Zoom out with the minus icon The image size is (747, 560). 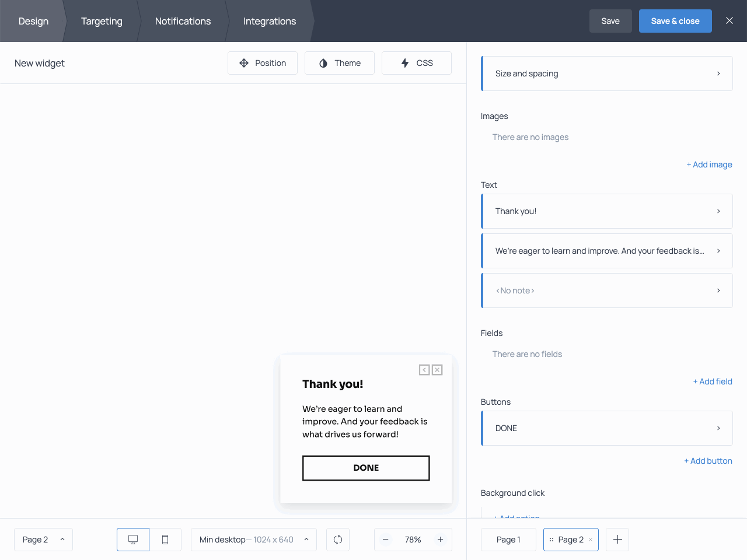click(386, 540)
